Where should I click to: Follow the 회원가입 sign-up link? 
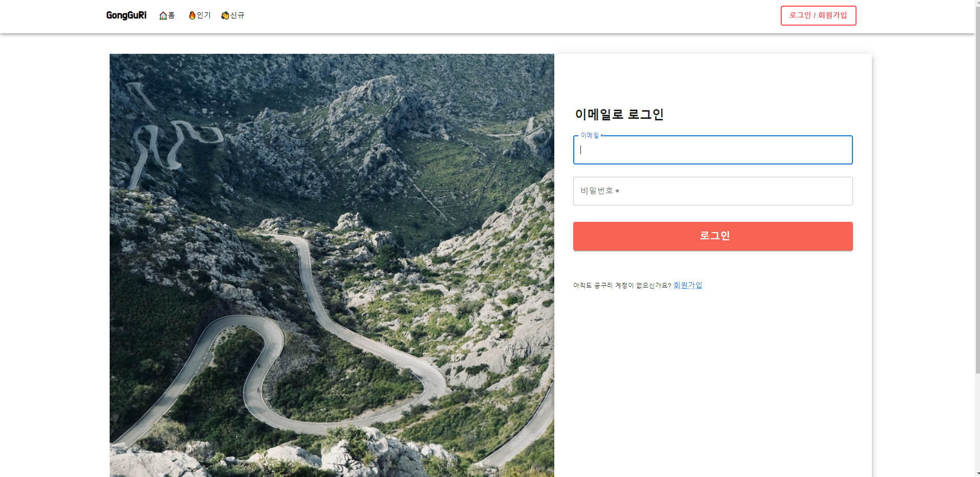pos(687,285)
